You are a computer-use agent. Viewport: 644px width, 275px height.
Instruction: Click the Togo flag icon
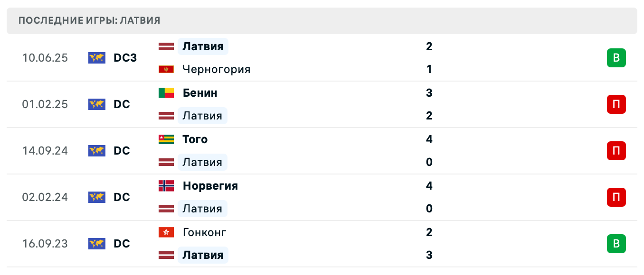pos(166,139)
